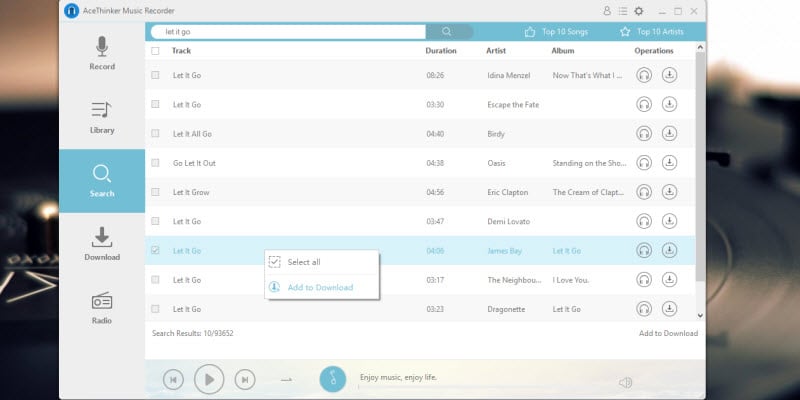800x400 pixels.
Task: Preview Eric Clapton's Let It Grow
Action: point(644,192)
